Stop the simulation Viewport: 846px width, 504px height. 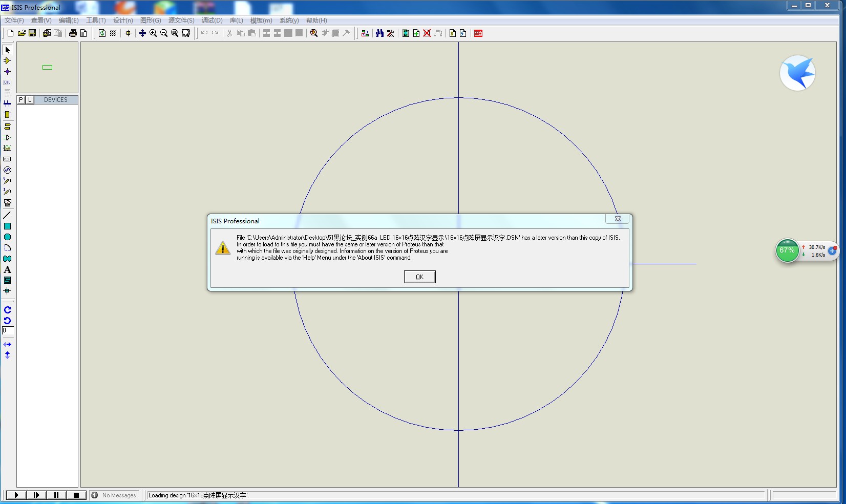pos(76,495)
